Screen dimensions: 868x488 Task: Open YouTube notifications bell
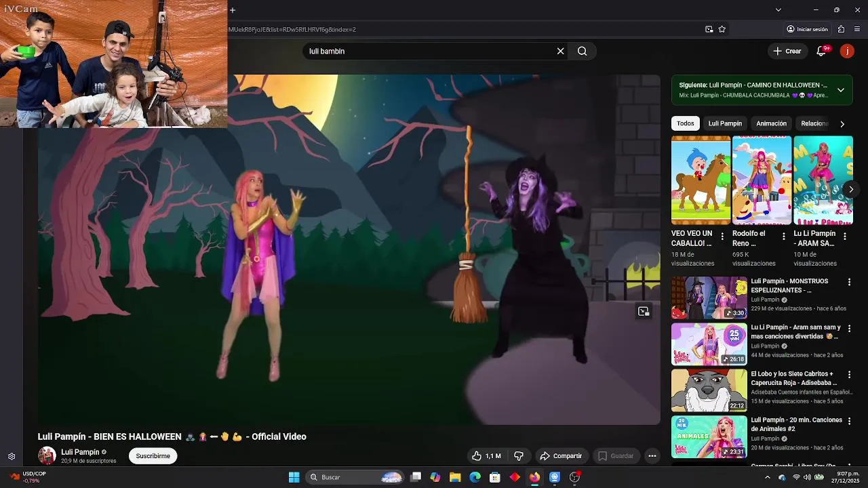point(822,51)
